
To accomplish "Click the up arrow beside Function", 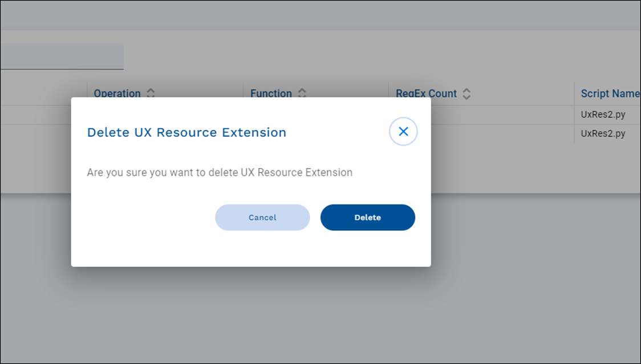I will pyautogui.click(x=302, y=91).
